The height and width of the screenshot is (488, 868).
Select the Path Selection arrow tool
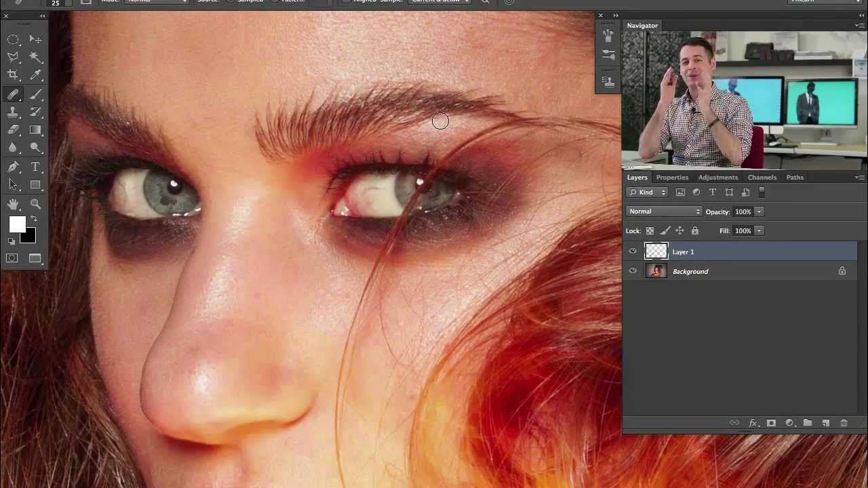coord(13,184)
